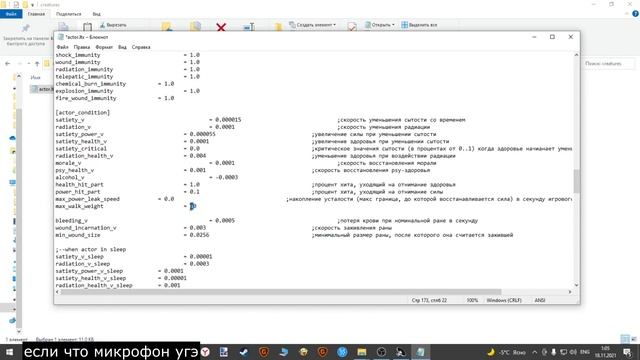Click Notepad's horizontal scrollbar thumb
Screen dimensions: 640x360
tap(281, 292)
